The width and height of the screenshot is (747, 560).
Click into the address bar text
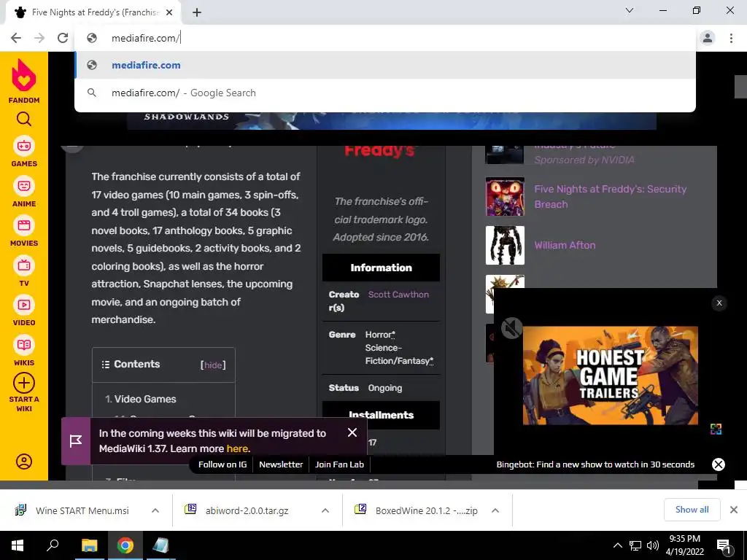tap(145, 38)
